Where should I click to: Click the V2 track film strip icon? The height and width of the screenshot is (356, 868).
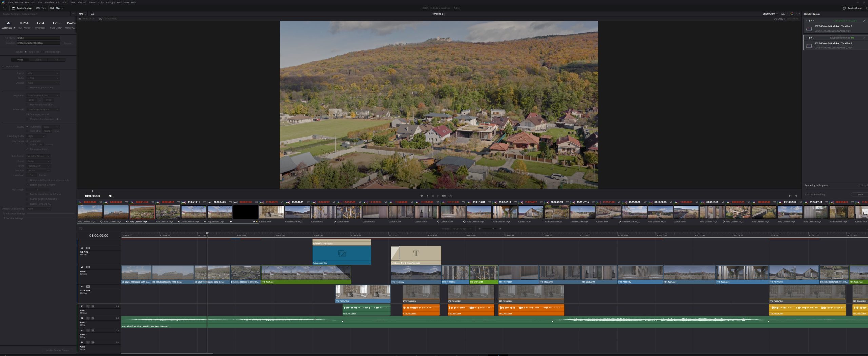88,267
